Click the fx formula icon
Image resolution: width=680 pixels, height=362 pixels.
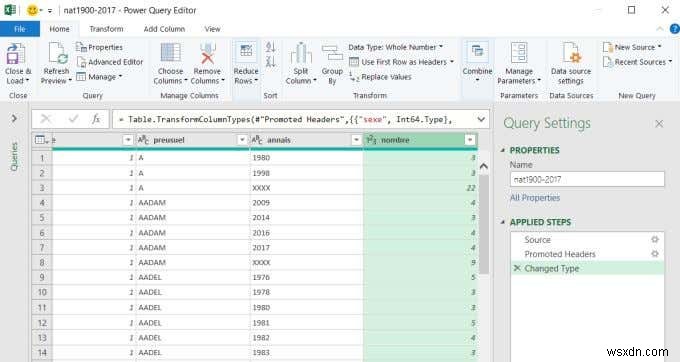tap(96, 119)
